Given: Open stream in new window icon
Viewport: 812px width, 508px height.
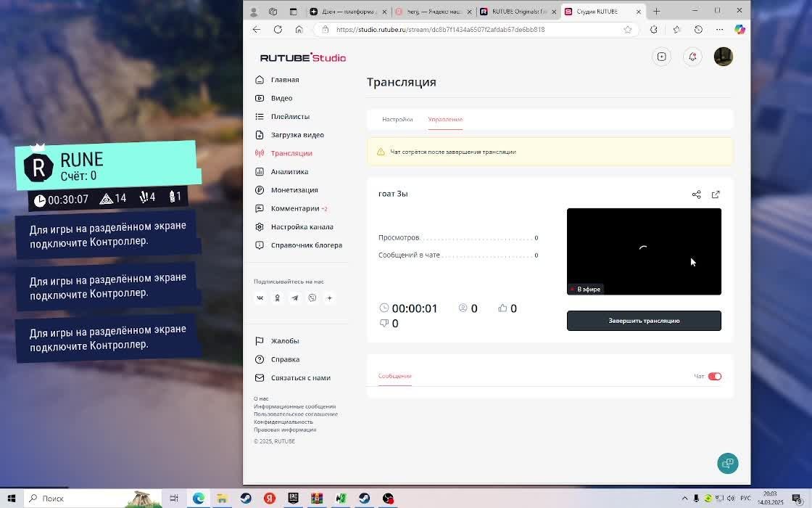Looking at the screenshot, I should click(716, 194).
